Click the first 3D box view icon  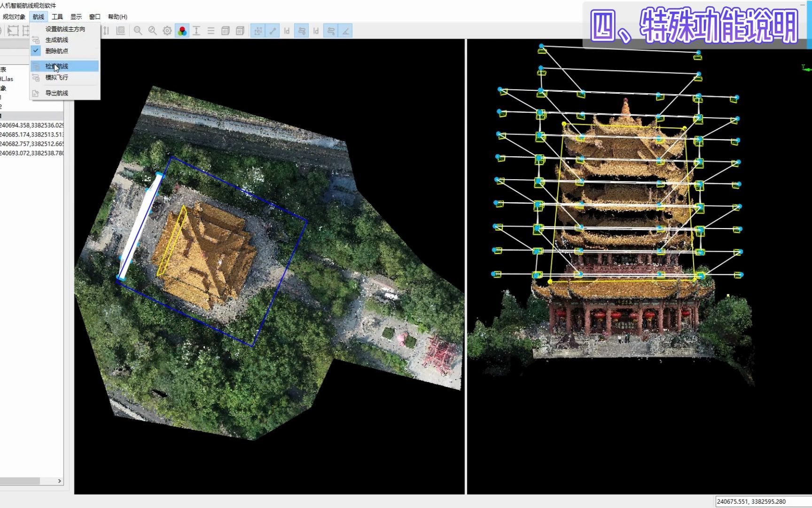point(226,31)
